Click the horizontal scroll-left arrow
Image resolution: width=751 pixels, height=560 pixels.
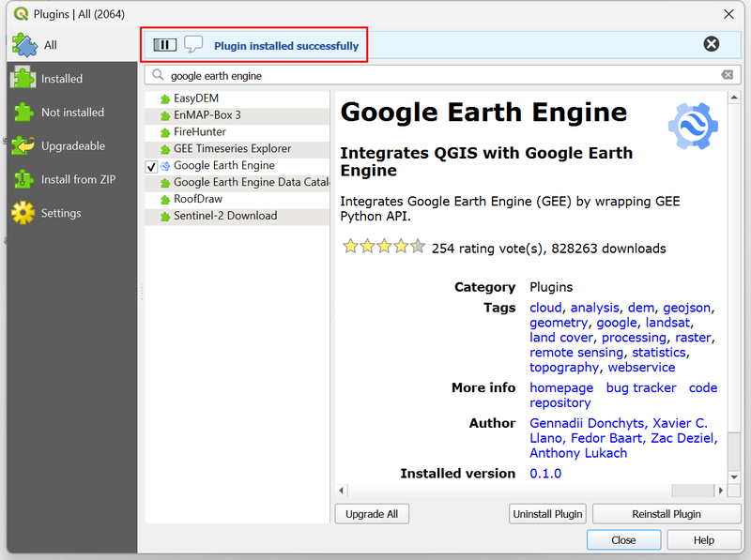pos(341,491)
